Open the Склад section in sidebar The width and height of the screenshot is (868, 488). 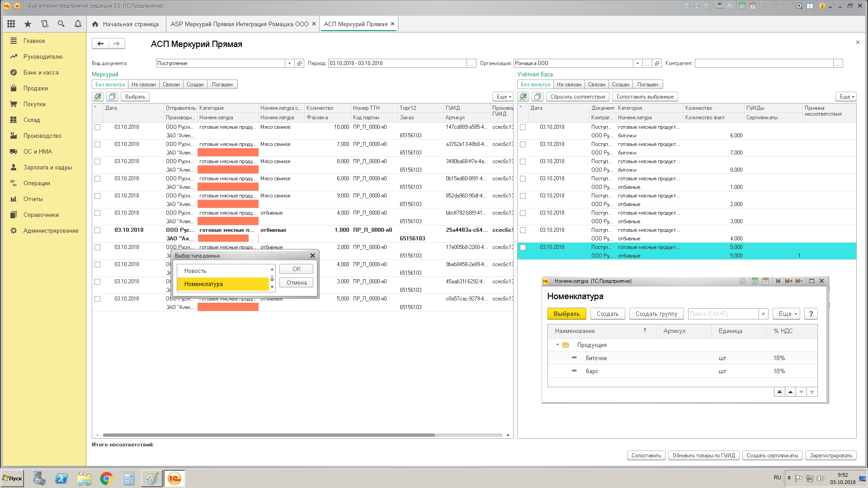[32, 120]
